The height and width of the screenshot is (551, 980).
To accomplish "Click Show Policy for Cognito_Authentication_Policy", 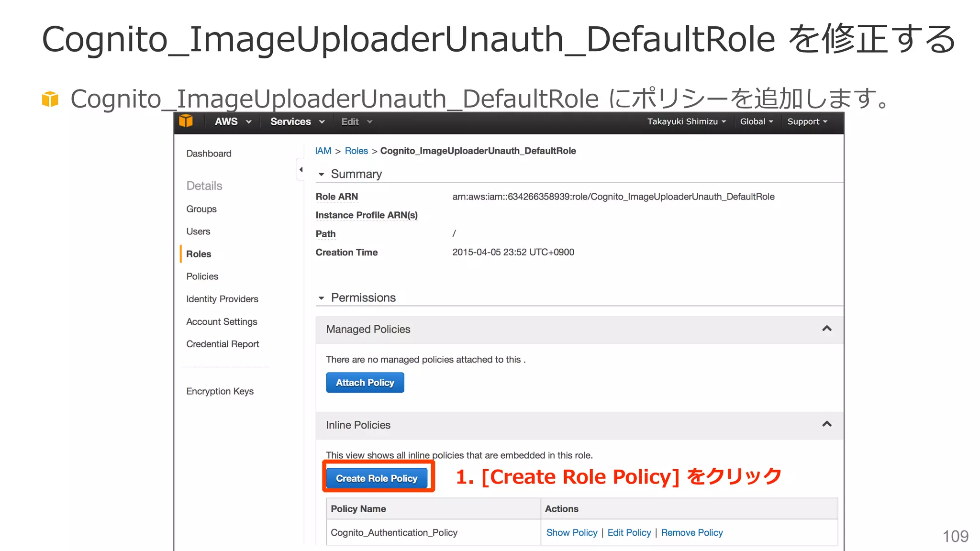I will pyautogui.click(x=572, y=532).
